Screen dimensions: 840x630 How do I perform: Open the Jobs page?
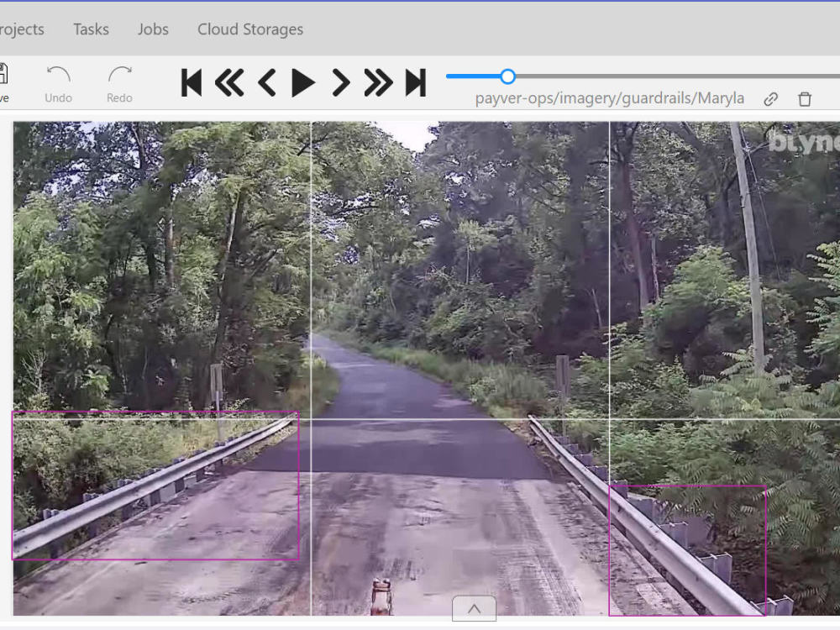click(x=153, y=29)
